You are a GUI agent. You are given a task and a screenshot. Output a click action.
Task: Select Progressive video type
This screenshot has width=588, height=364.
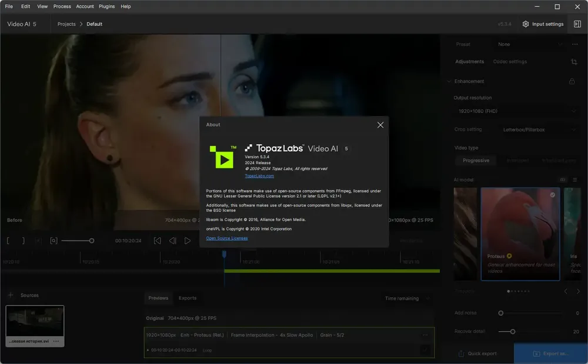coord(476,161)
